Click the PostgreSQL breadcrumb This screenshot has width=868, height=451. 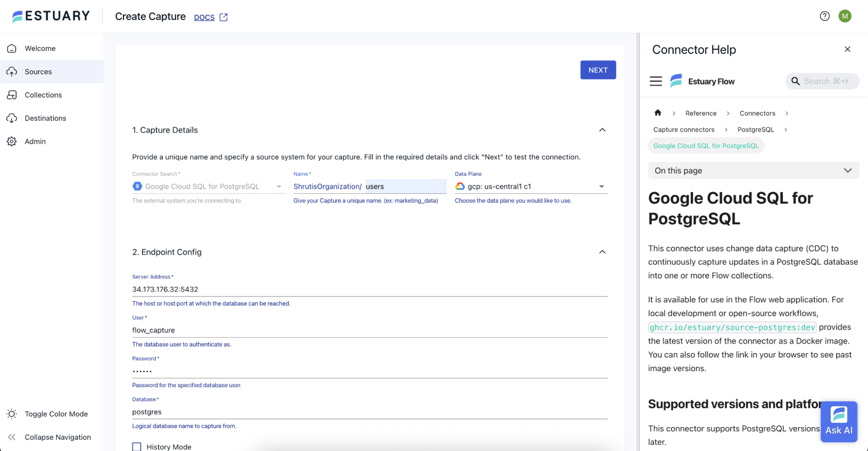click(756, 129)
